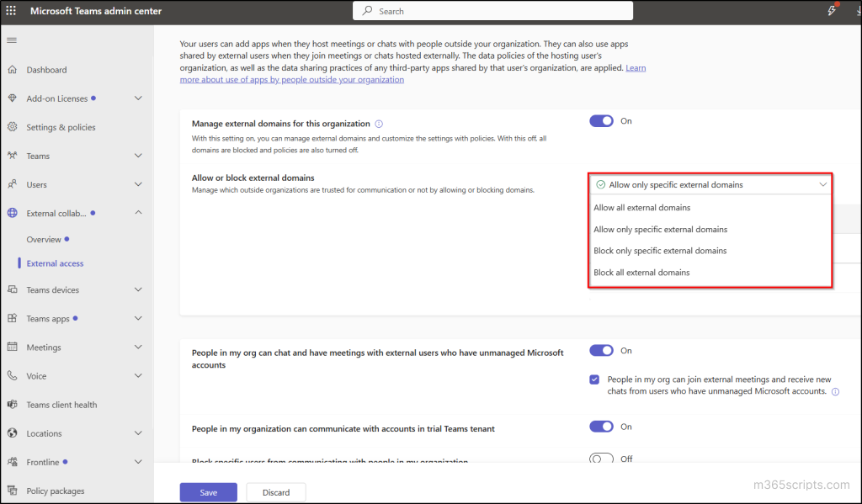Click the Settings & policies gear icon
This screenshot has height=504, width=862.
(x=12, y=127)
